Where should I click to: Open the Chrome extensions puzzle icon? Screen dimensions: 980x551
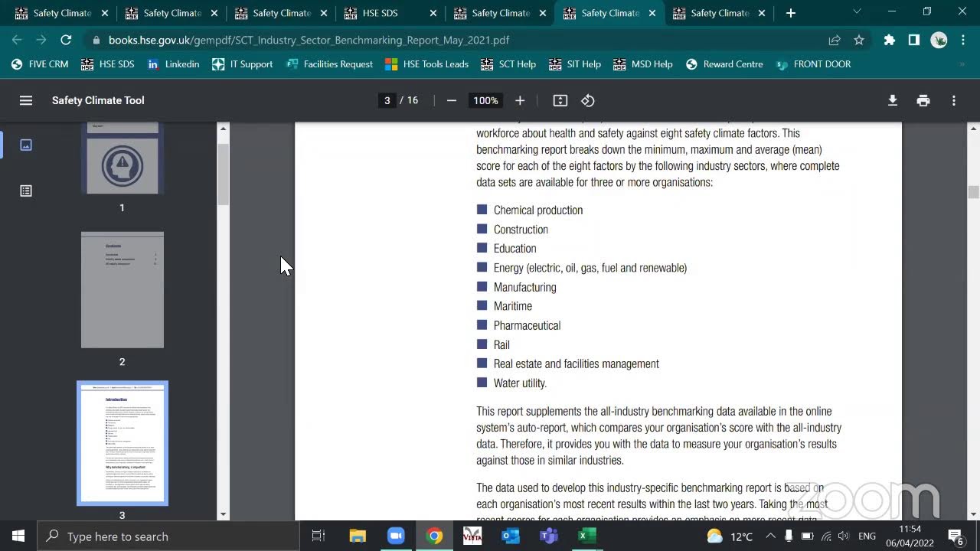point(890,40)
